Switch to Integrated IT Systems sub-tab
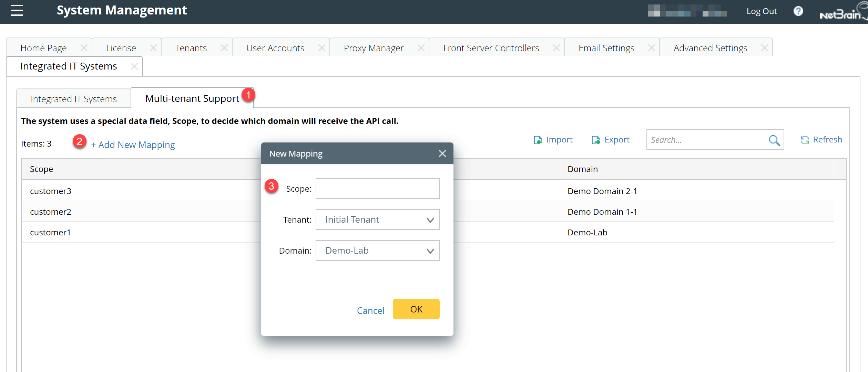This screenshot has height=372, width=868. click(x=73, y=99)
